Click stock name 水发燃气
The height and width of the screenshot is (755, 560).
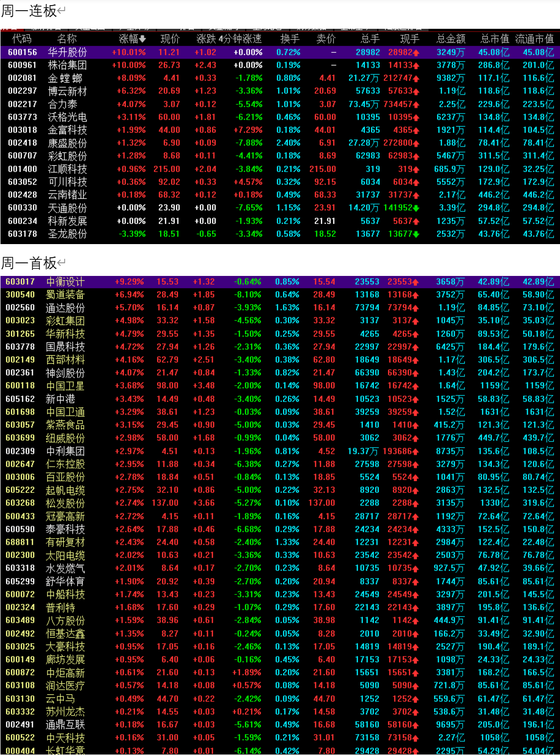pyautogui.click(x=65, y=569)
